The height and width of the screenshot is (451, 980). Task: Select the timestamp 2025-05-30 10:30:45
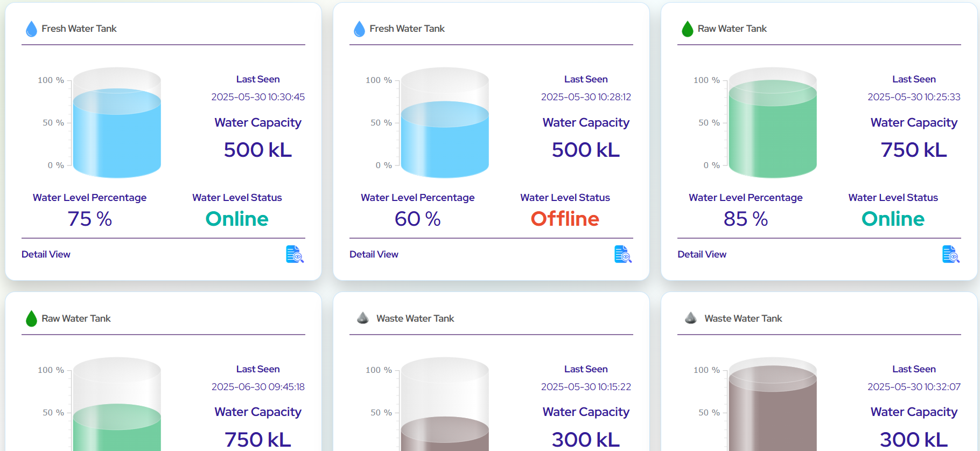coord(258,97)
